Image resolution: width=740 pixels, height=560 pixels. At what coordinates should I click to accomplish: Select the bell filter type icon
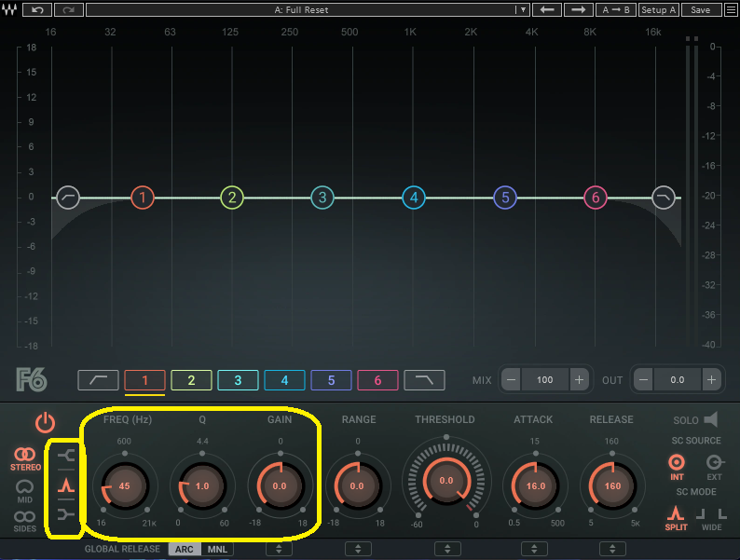[x=66, y=485]
